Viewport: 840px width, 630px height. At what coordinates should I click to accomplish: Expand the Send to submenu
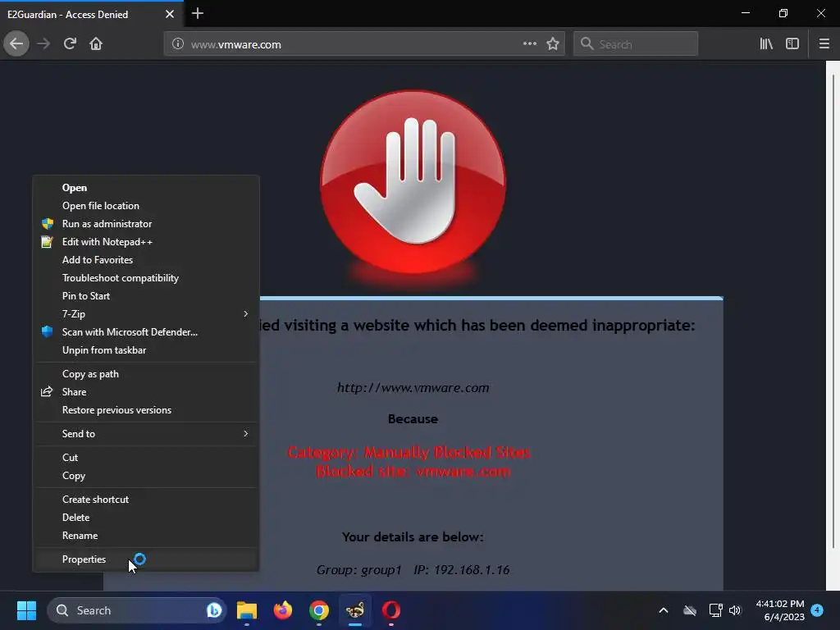[x=146, y=434]
